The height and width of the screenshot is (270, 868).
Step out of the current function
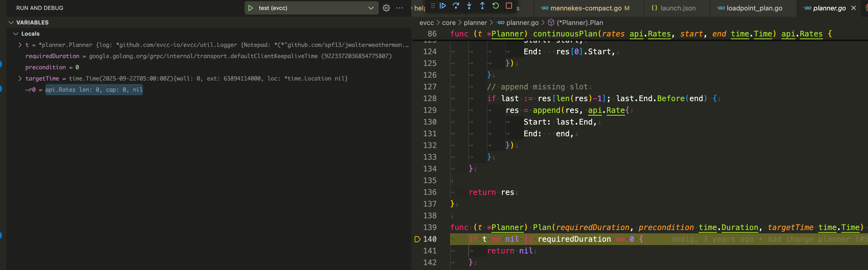[482, 5]
